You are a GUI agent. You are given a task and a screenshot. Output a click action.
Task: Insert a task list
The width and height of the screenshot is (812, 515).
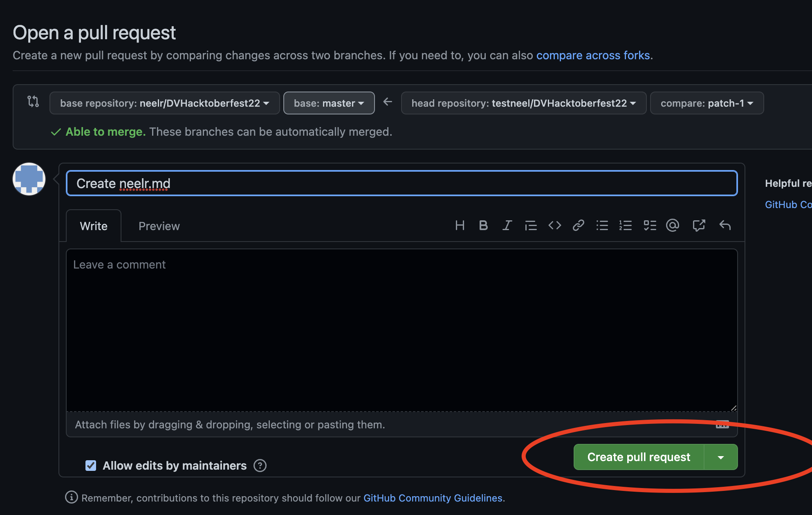pyautogui.click(x=650, y=225)
